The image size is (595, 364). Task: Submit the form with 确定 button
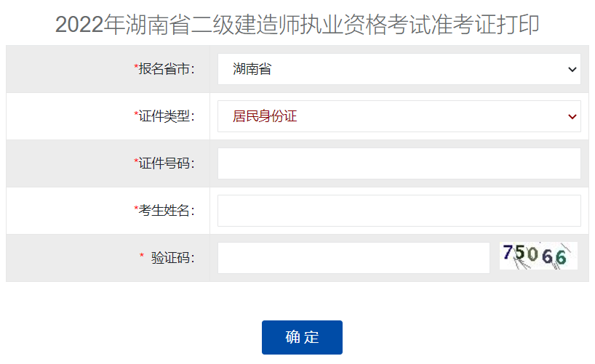302,337
